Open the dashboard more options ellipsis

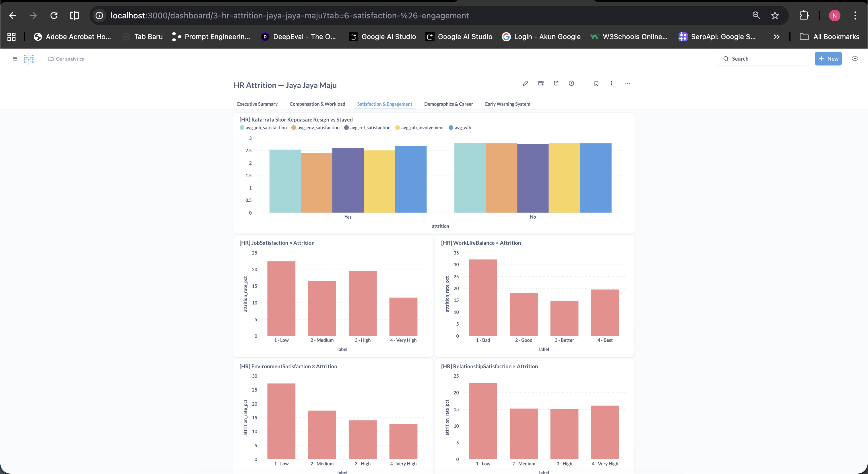[627, 83]
